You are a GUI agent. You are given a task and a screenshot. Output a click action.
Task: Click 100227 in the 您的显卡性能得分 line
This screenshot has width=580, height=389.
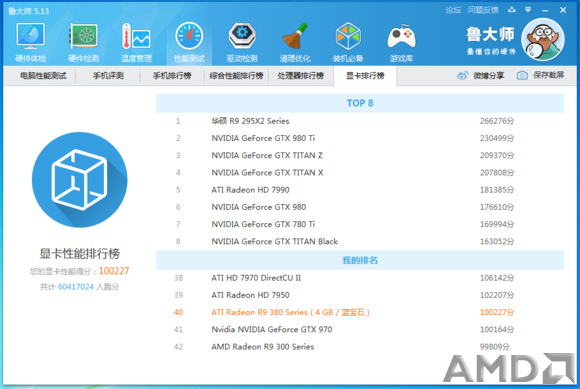tap(114, 271)
